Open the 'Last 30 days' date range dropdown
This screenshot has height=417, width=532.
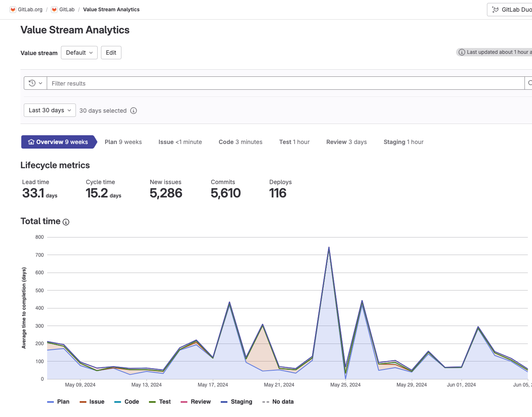click(49, 110)
